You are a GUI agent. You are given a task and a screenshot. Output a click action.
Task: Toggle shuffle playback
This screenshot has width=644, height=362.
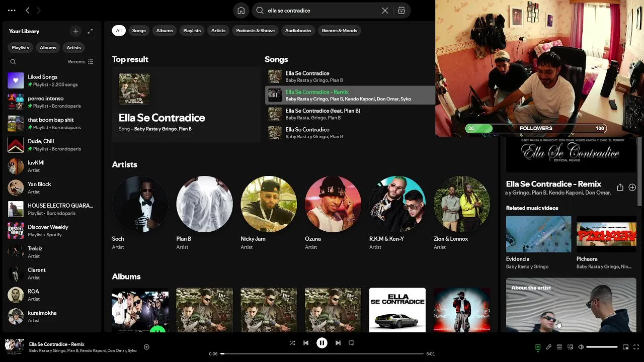(x=292, y=343)
